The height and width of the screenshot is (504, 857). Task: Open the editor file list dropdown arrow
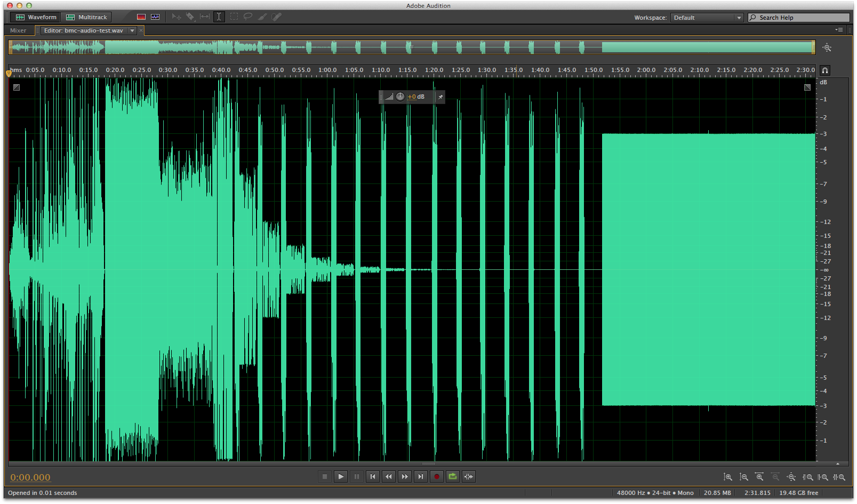point(132,30)
